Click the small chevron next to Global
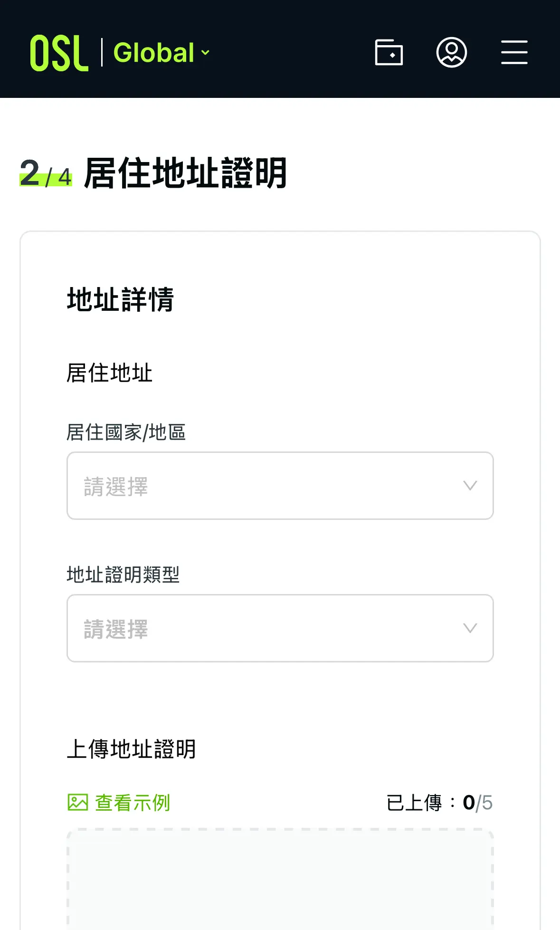Screen dimensions: 560x930 pyautogui.click(x=205, y=52)
